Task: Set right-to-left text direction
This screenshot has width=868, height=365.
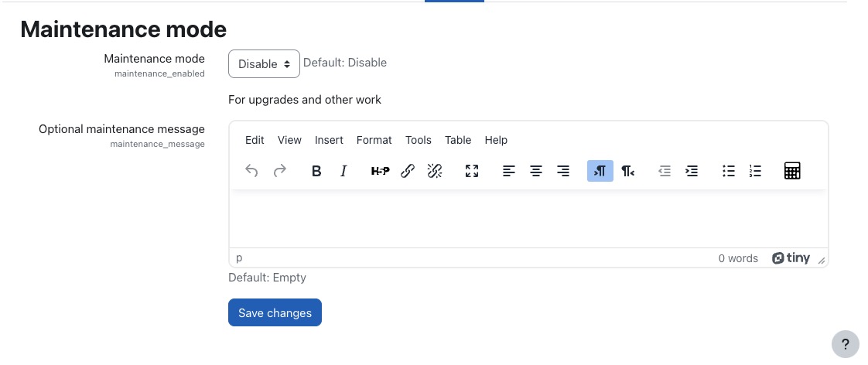Action: pyautogui.click(x=627, y=171)
